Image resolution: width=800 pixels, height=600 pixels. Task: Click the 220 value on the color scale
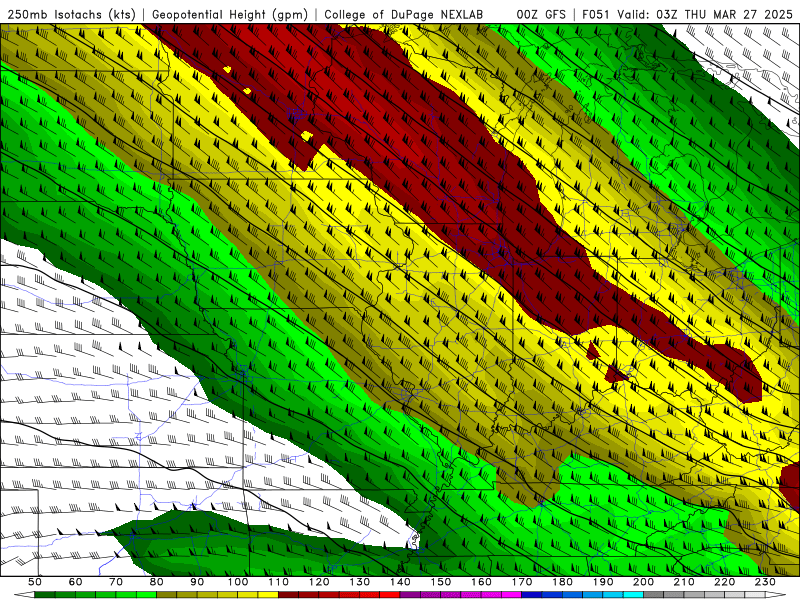tap(724, 582)
